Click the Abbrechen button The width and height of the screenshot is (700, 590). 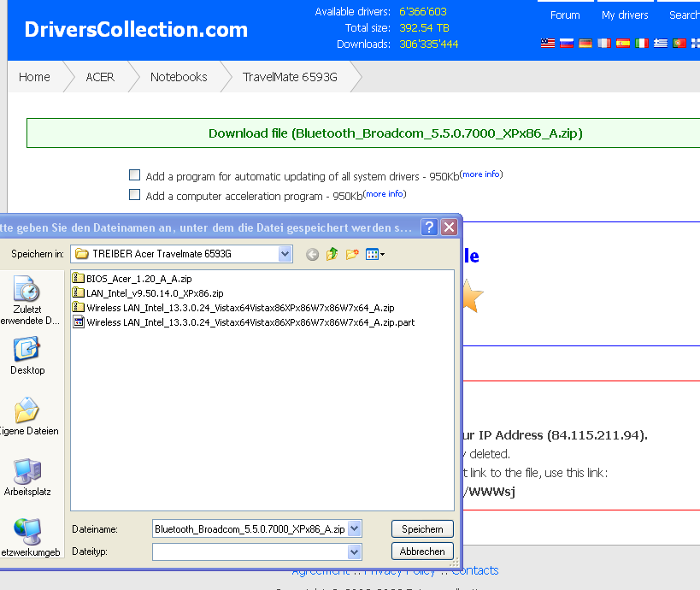(x=422, y=552)
